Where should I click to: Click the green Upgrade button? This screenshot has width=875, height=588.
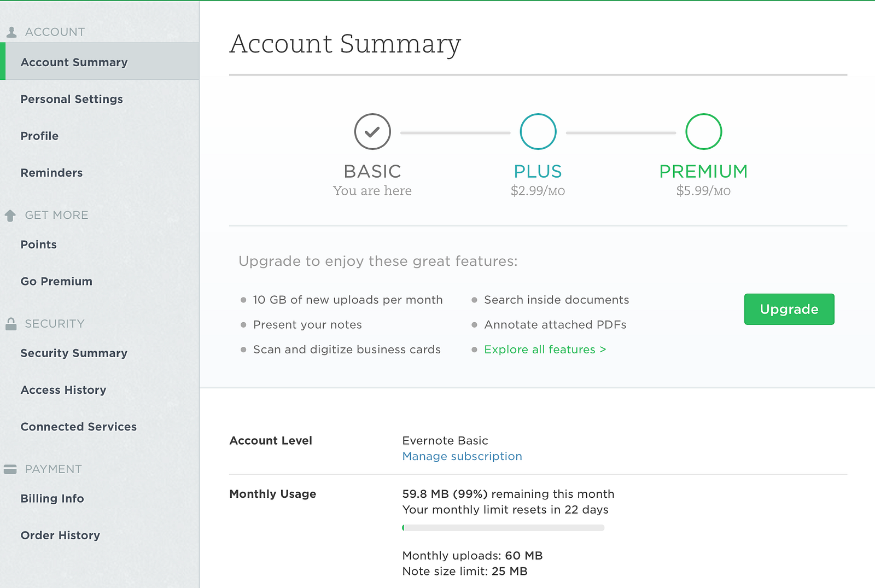tap(789, 309)
